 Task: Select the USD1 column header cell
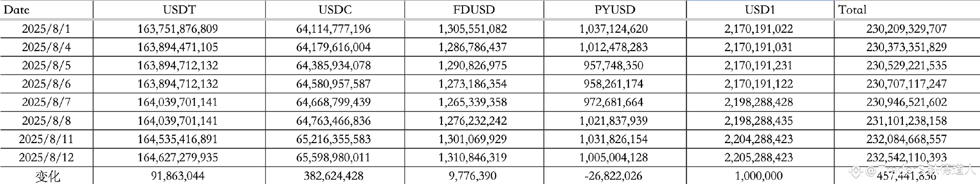(x=760, y=10)
